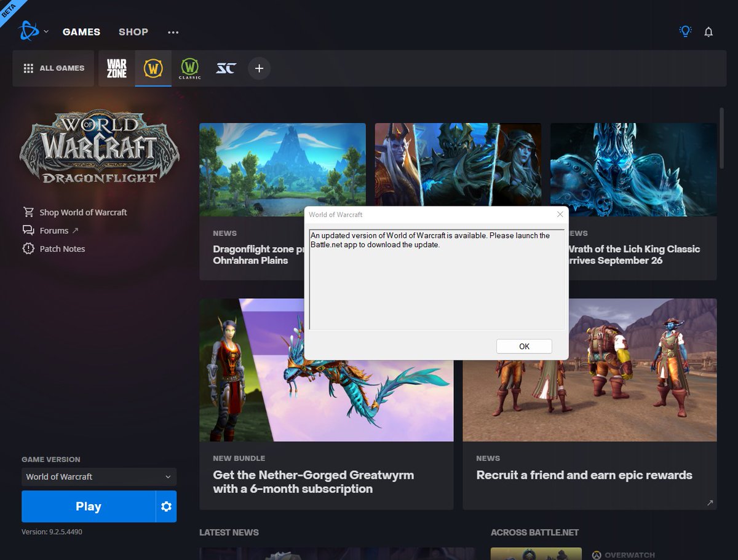Click the Patch Notes alert icon
Viewport: 738px width, 560px height.
click(x=28, y=249)
